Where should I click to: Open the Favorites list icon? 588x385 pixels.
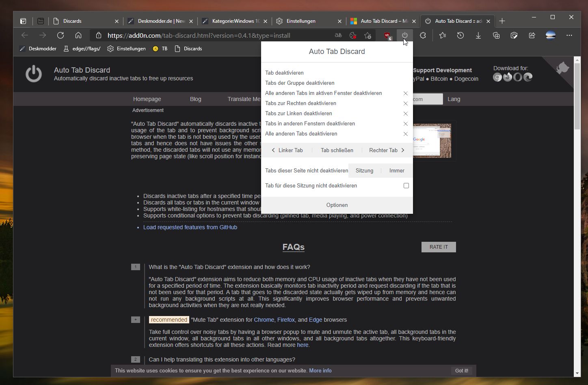click(443, 35)
